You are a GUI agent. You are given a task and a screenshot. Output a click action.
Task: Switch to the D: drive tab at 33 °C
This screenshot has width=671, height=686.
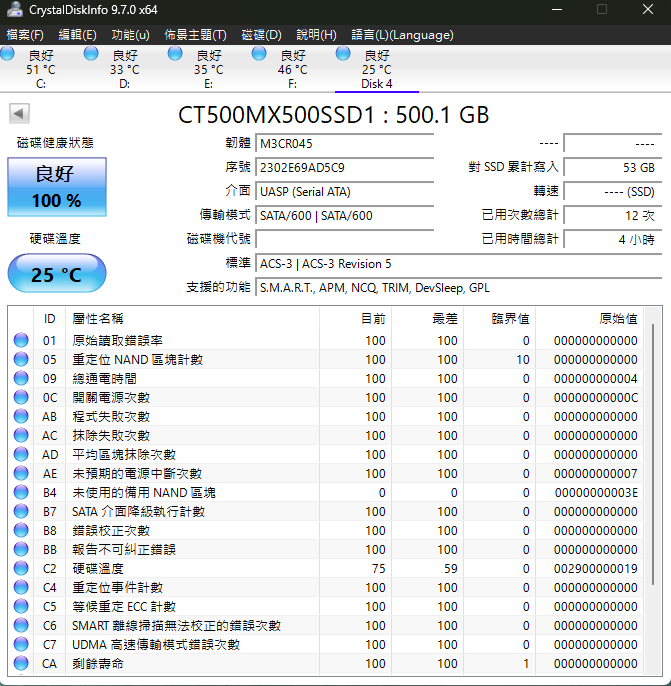(125, 69)
